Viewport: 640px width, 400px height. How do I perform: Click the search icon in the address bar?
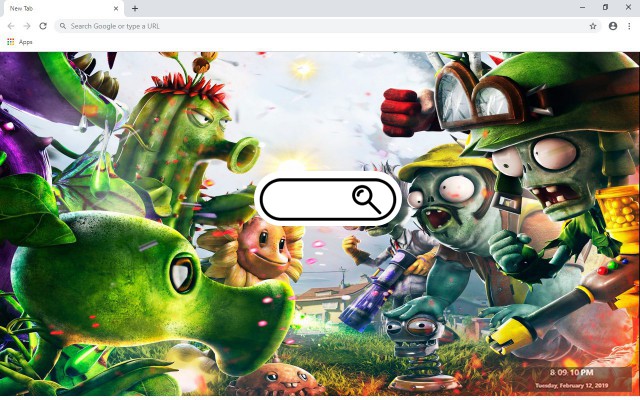[63, 26]
